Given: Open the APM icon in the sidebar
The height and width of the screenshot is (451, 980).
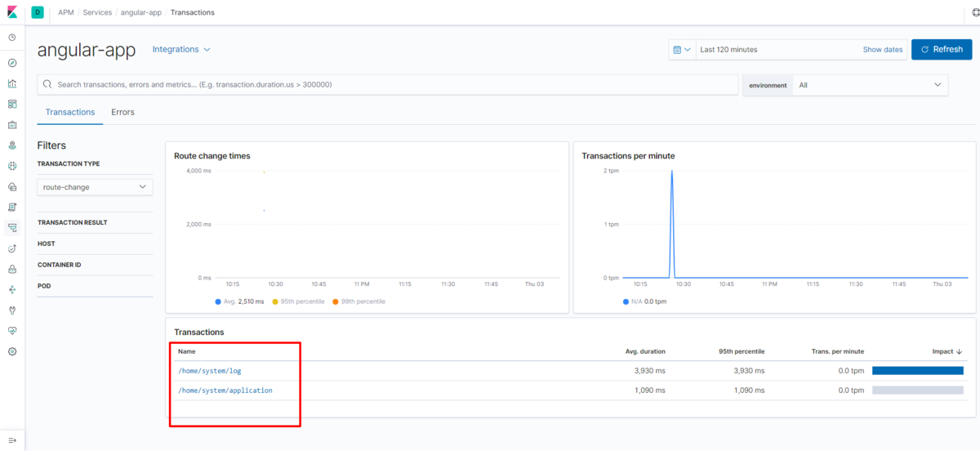Looking at the screenshot, I should click(x=12, y=228).
